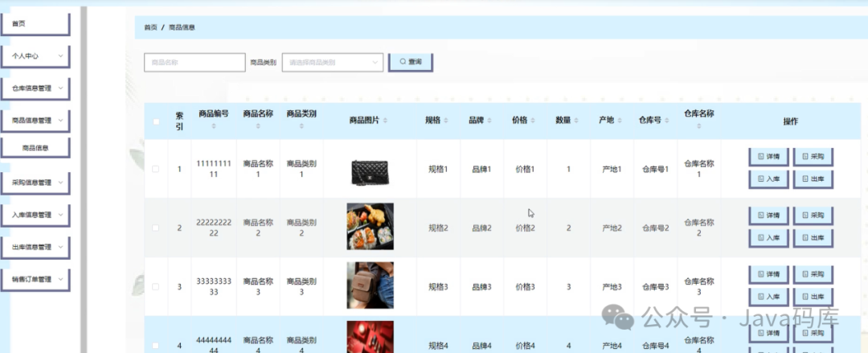Sort by 品牌 column arrows
This screenshot has width=868, height=353.
click(489, 121)
